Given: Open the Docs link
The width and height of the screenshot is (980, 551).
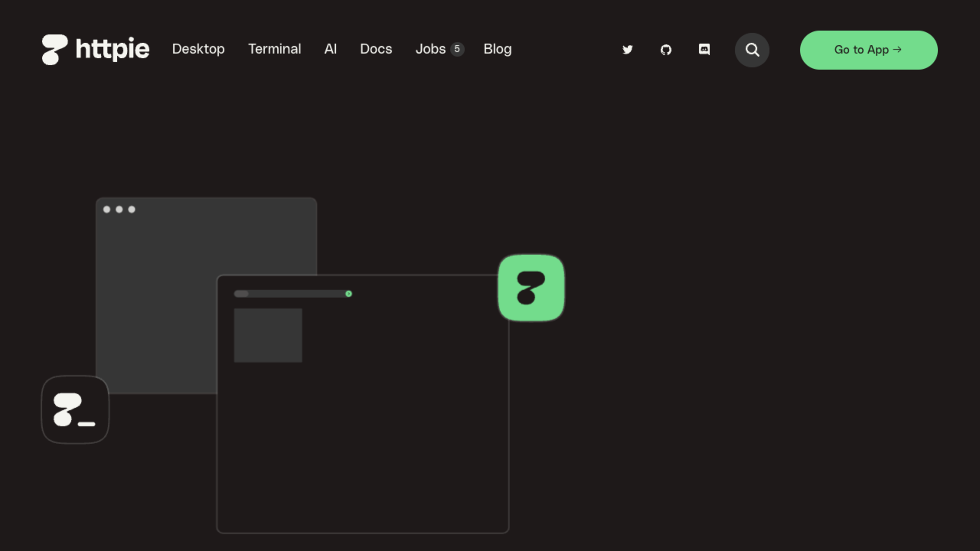Looking at the screenshot, I should click(x=376, y=49).
